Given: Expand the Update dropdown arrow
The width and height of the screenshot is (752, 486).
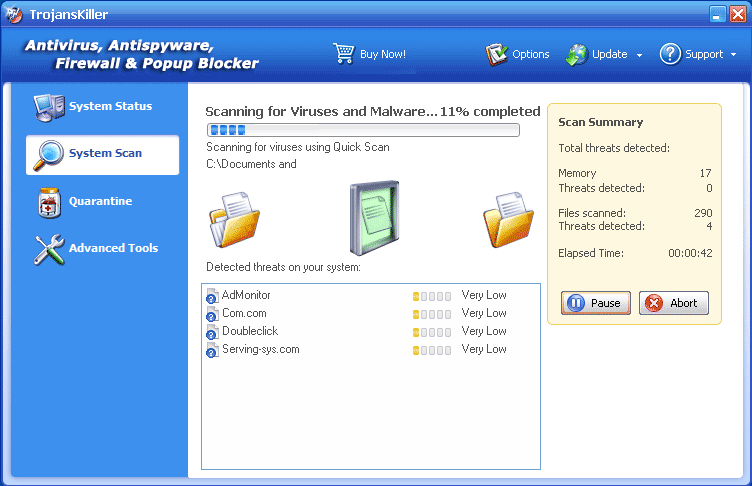Looking at the screenshot, I should [639, 55].
